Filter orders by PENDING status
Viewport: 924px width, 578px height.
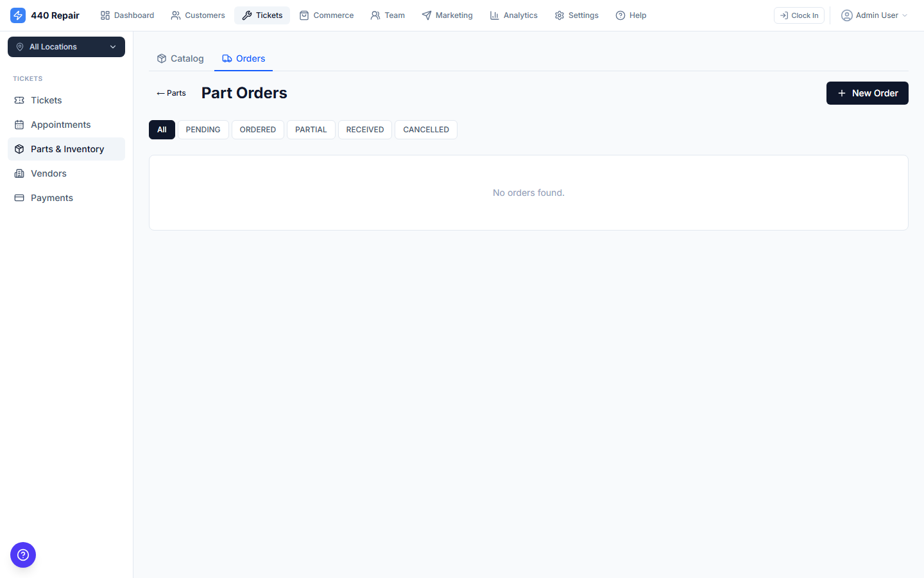coord(203,129)
